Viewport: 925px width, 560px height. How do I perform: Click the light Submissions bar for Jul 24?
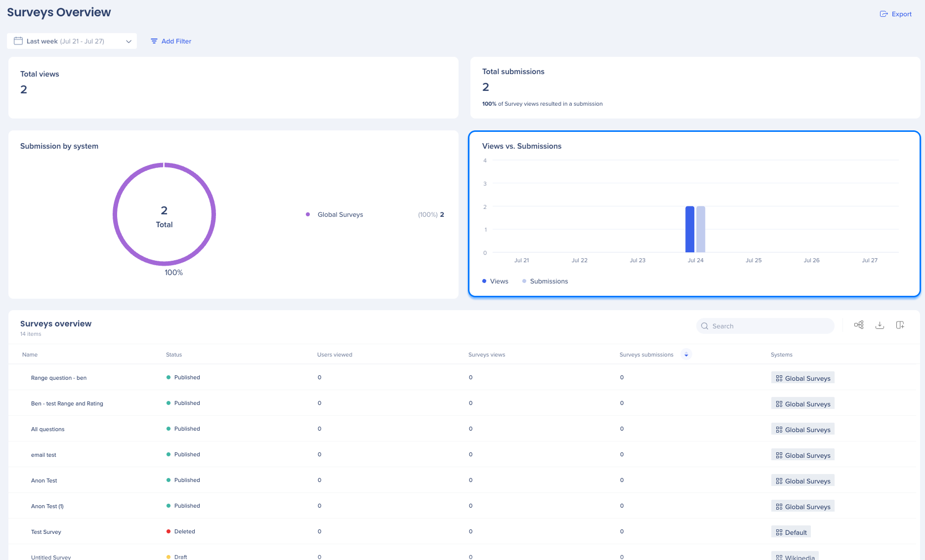click(701, 229)
